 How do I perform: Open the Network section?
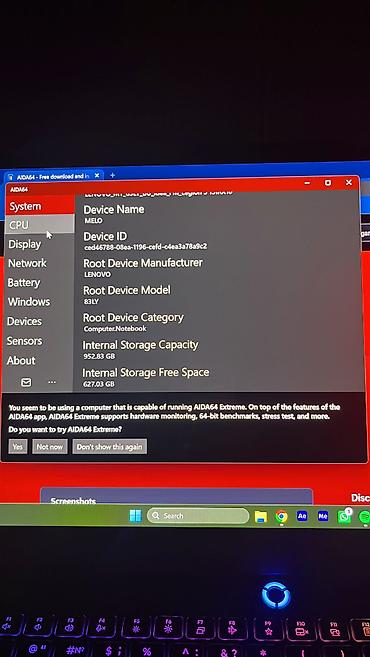pos(28,263)
